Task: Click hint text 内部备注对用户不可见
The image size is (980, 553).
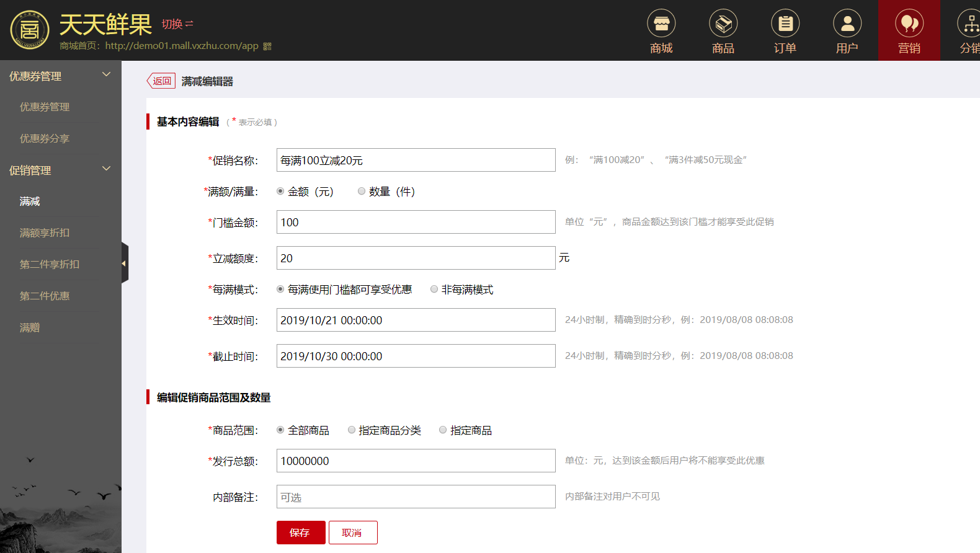Action: pyautogui.click(x=612, y=497)
